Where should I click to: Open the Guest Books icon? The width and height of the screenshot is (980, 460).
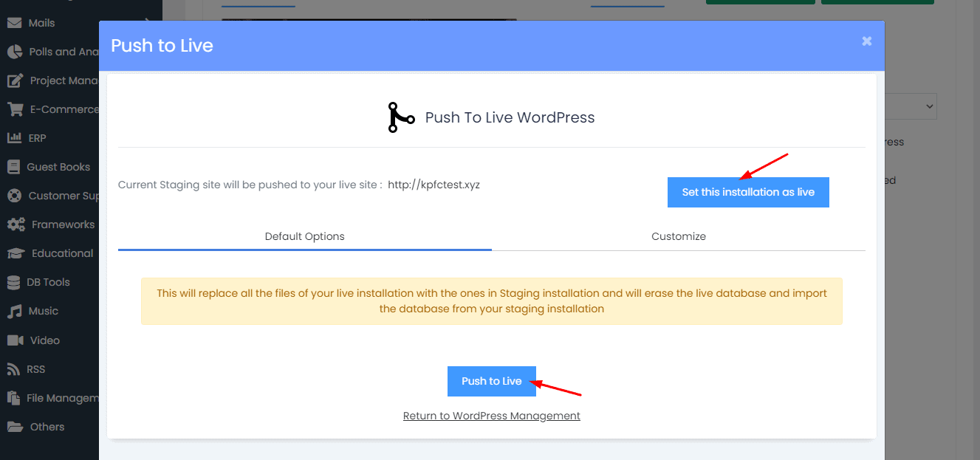pyautogui.click(x=14, y=167)
